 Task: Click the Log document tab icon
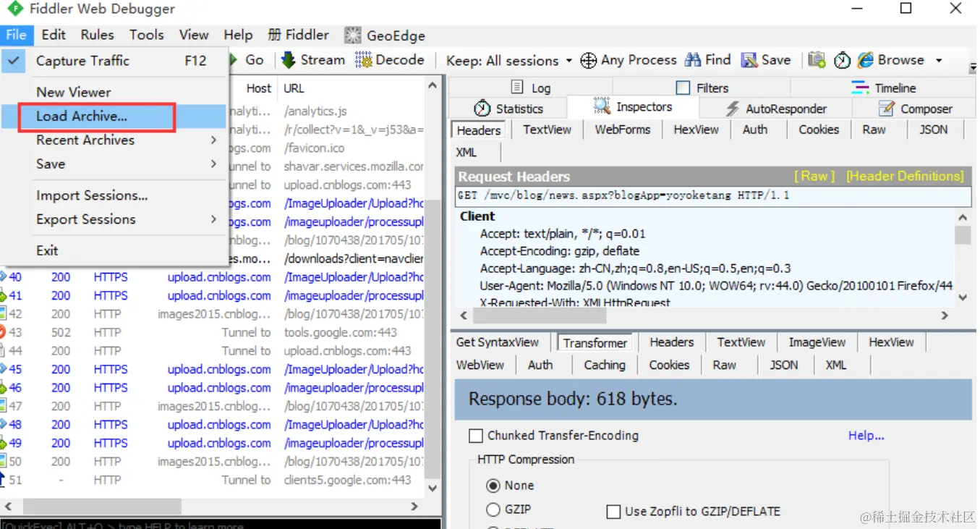(x=516, y=88)
